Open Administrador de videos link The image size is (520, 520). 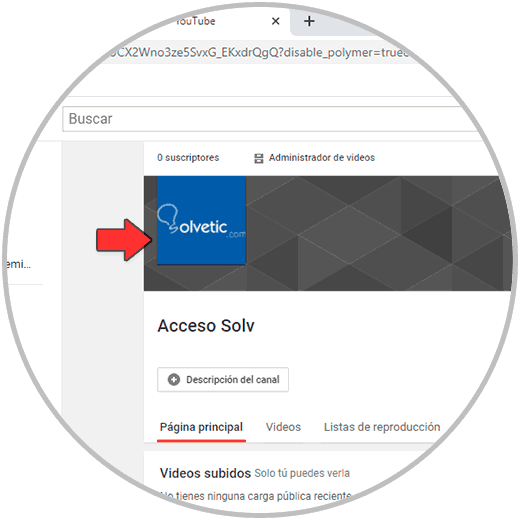322,158
